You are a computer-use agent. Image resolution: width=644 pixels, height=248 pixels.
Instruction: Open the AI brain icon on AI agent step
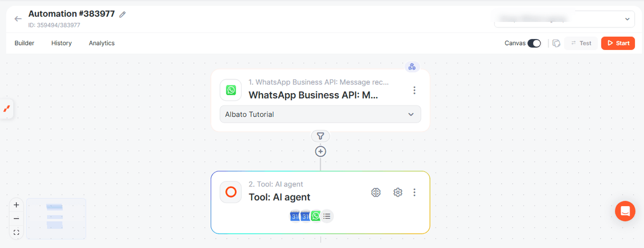(376, 192)
